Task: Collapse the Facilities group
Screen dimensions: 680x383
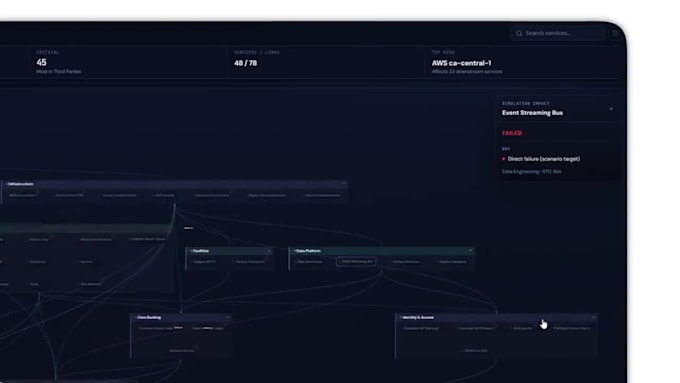Action: (269, 251)
